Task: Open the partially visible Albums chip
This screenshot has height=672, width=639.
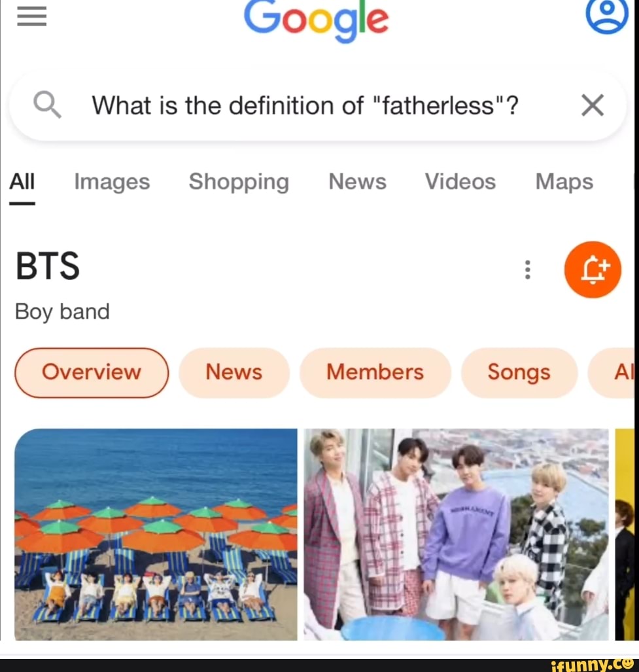Action: click(623, 372)
